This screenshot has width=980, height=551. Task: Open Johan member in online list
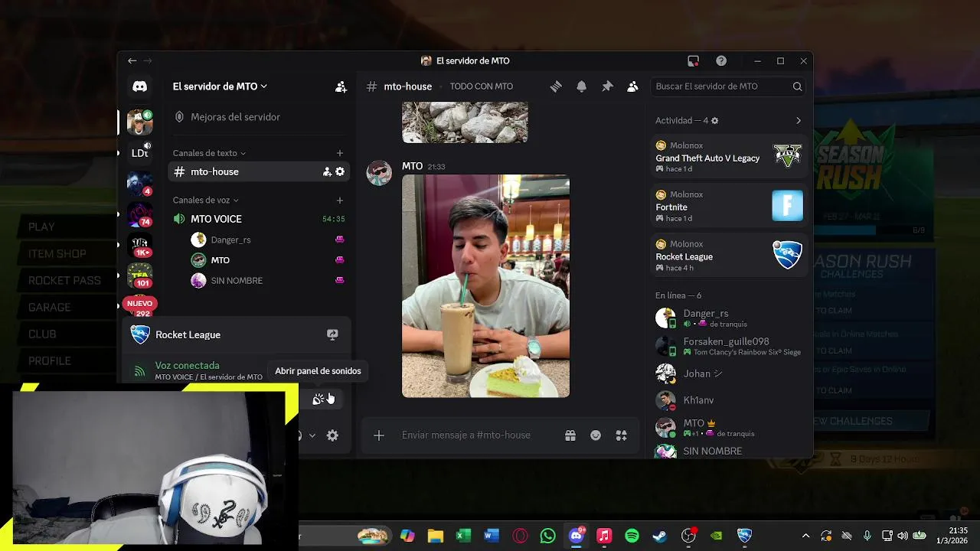729,373
